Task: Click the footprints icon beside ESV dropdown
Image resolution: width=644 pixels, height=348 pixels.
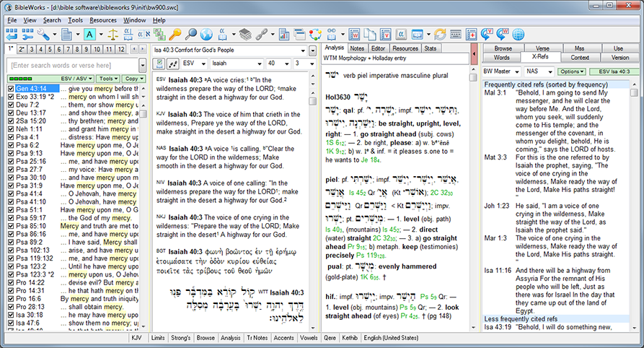Action: pos(173,64)
